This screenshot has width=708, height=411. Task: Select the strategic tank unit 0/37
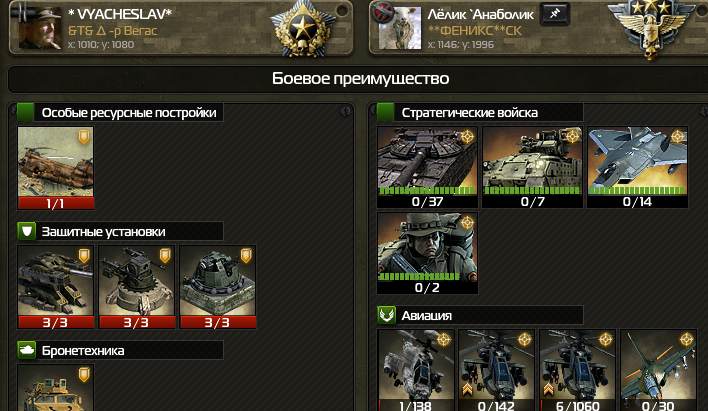(427, 167)
